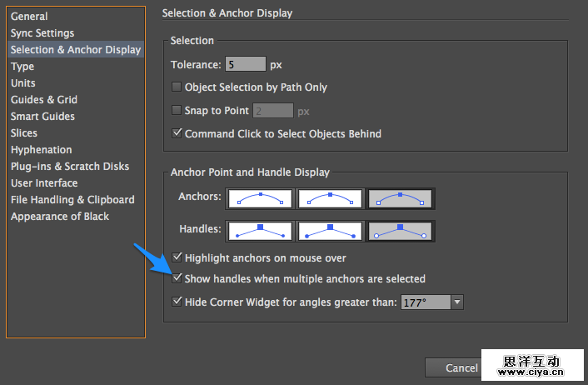Open the corner widget angle dropdown

(456, 302)
